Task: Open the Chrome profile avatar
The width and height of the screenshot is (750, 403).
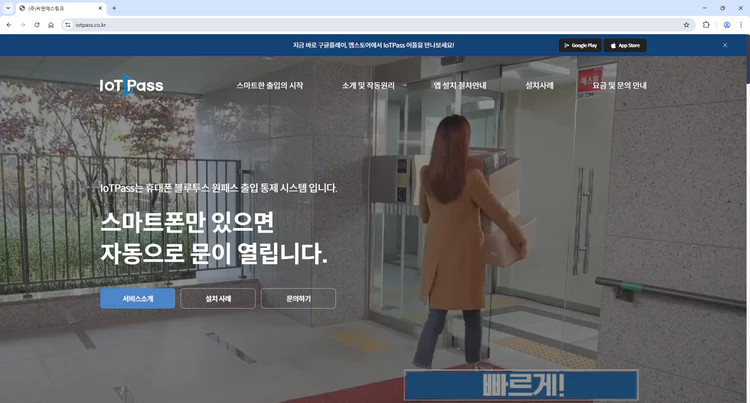Action: [727, 24]
